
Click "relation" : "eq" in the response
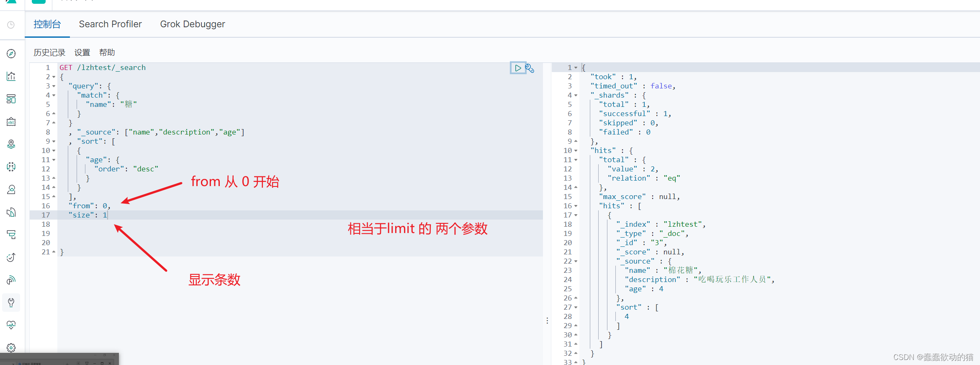click(644, 178)
